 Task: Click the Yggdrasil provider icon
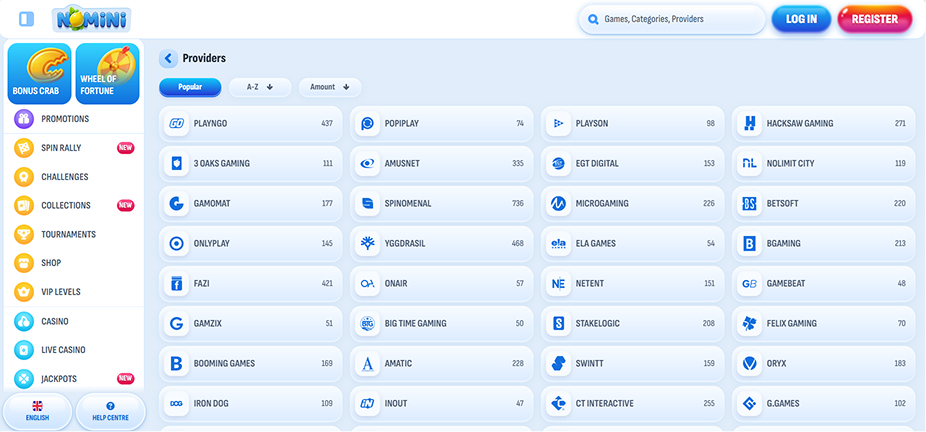[x=368, y=243]
